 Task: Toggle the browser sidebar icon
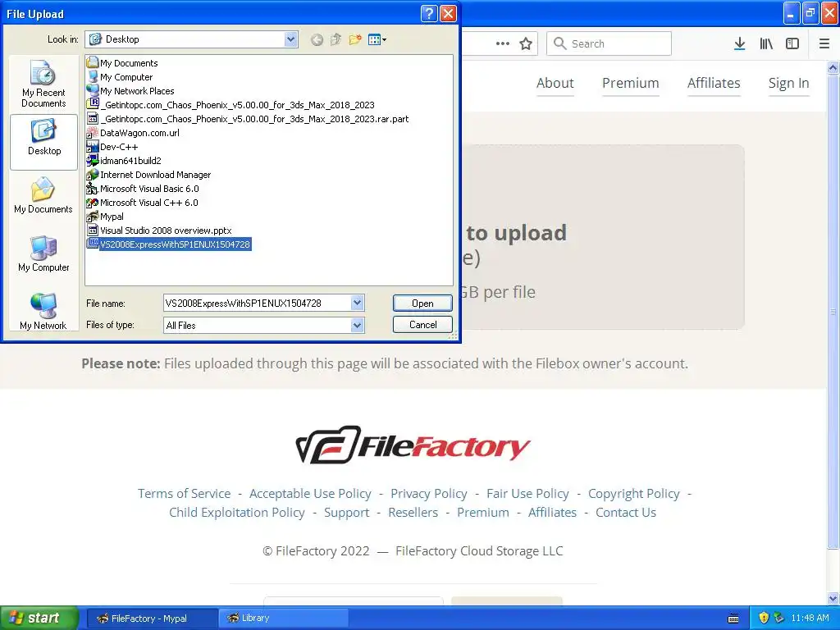792,43
